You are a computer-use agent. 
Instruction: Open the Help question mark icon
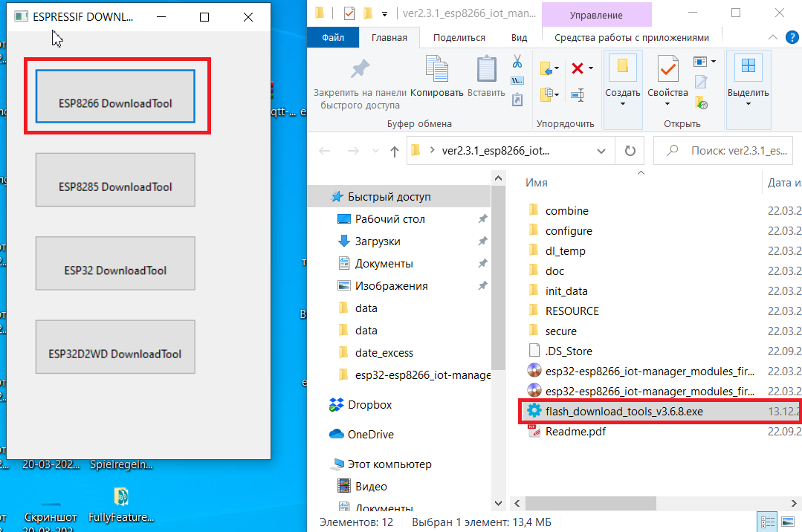pyautogui.click(x=792, y=37)
